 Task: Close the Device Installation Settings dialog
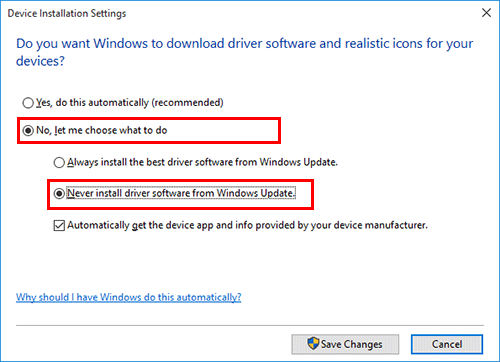[x=486, y=13]
